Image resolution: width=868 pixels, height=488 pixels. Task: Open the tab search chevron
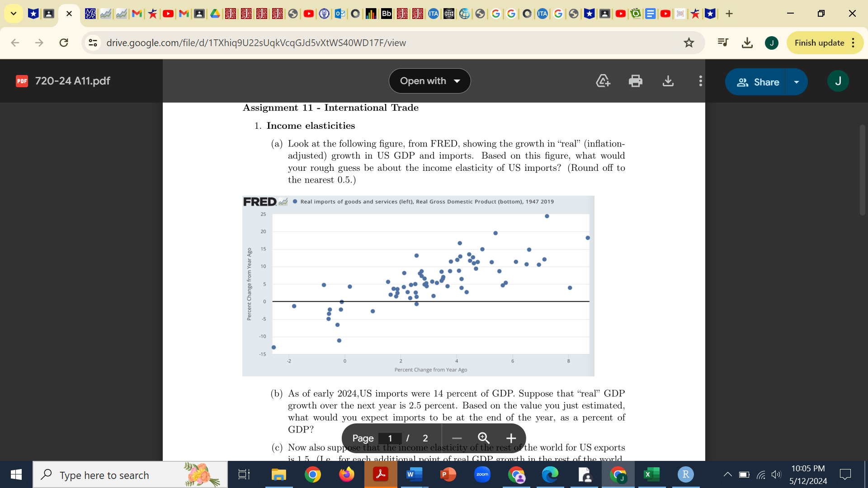point(14,14)
